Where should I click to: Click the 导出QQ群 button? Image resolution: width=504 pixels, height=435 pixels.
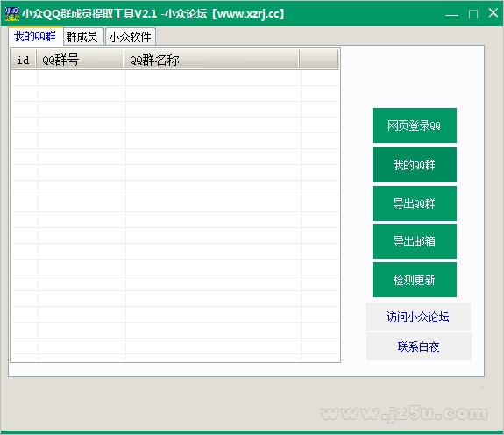(x=415, y=203)
